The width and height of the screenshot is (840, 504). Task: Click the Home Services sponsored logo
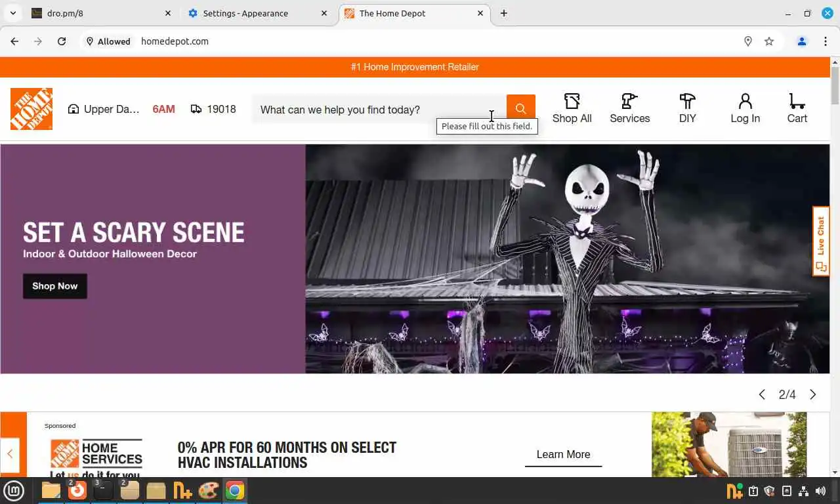click(96, 458)
